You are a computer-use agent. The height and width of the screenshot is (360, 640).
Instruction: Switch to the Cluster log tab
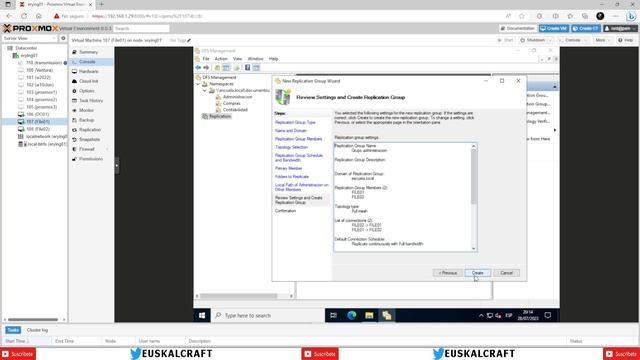[x=37, y=330]
